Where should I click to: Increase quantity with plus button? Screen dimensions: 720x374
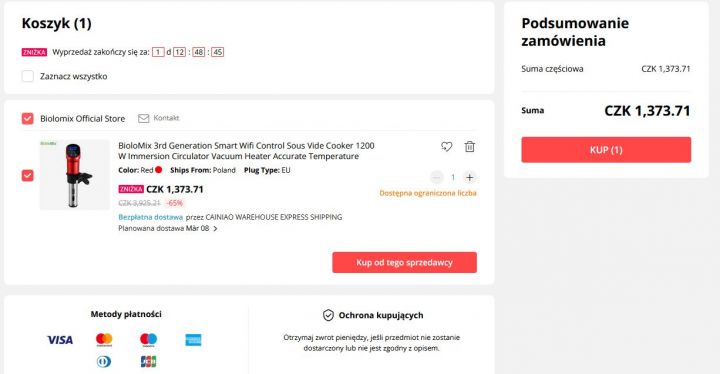coord(469,177)
